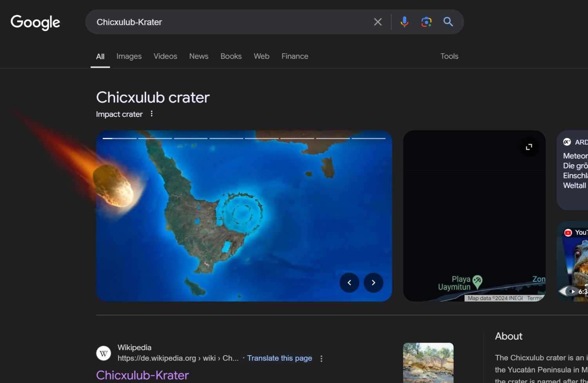Image resolution: width=588 pixels, height=383 pixels.
Task: Go to the Google logo homepage
Action: tap(35, 22)
